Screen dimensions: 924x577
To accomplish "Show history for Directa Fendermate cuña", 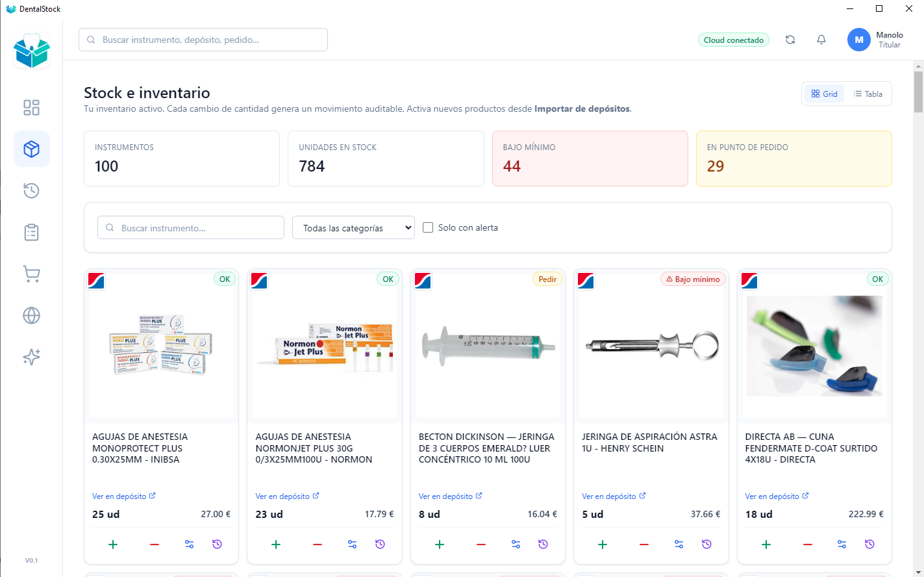I will pos(869,545).
